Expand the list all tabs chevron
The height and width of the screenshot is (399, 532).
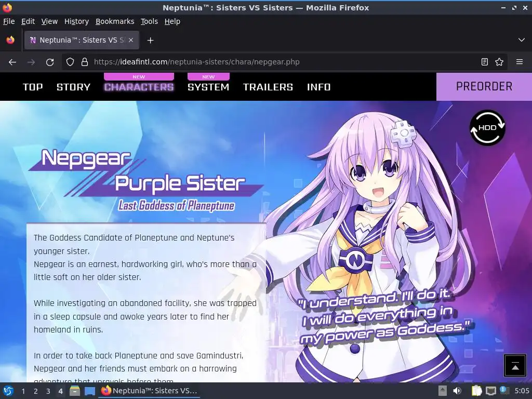tap(522, 40)
